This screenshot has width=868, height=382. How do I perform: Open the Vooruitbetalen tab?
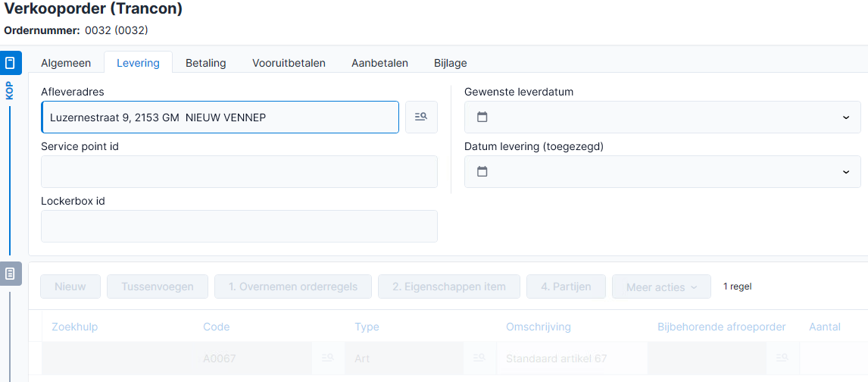(289, 63)
